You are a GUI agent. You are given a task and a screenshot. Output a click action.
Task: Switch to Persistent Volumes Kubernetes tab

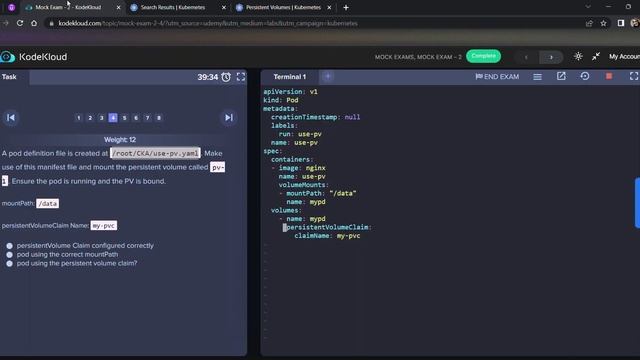(x=283, y=7)
